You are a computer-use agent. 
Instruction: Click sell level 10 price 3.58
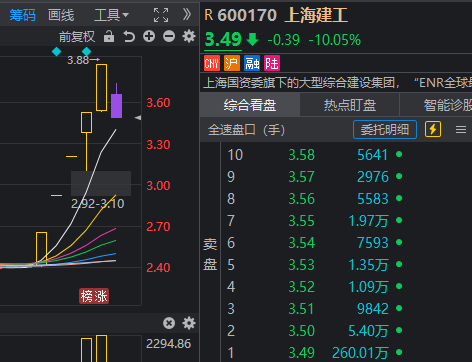(301, 155)
